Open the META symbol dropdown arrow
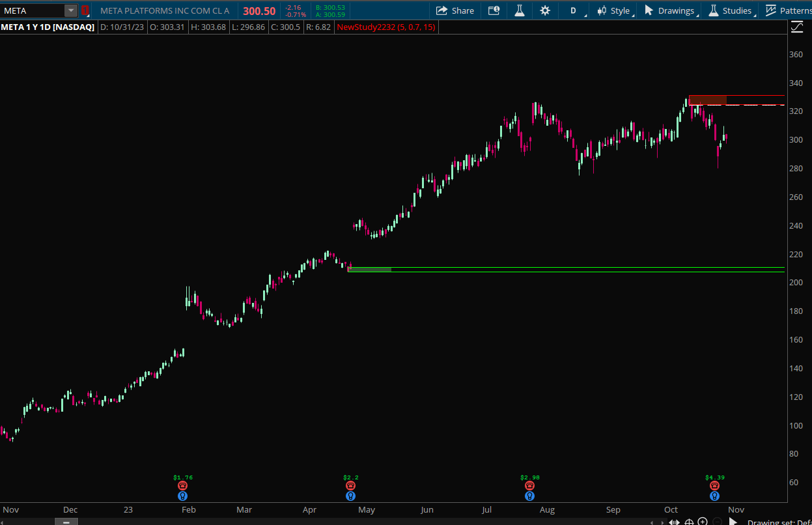This screenshot has height=525, width=812. pos(72,10)
